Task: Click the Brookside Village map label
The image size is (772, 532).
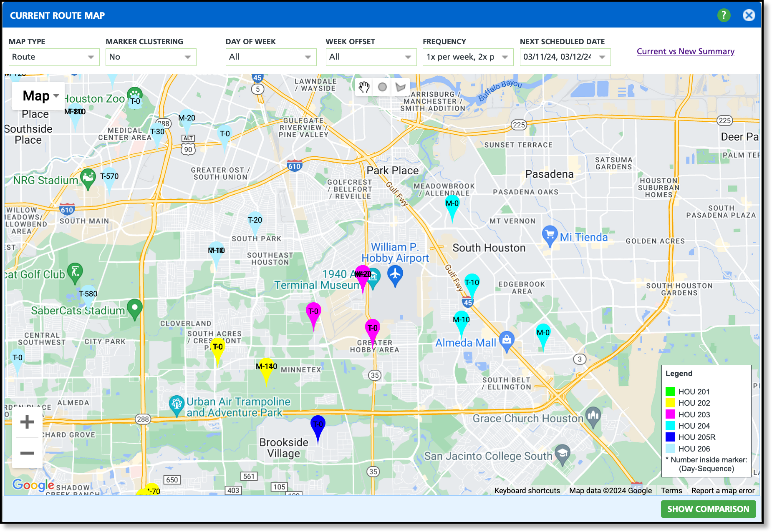Action: click(284, 448)
